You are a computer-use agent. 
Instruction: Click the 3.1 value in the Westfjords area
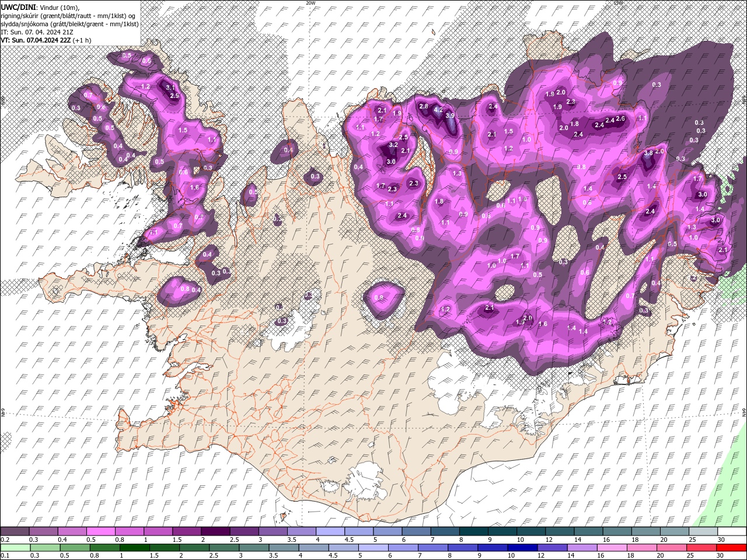[x=170, y=87]
